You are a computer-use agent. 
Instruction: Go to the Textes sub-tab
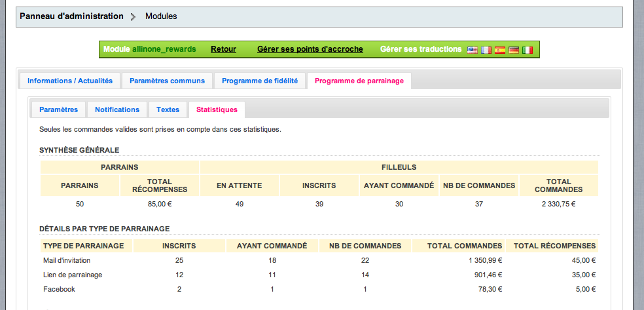pos(168,109)
